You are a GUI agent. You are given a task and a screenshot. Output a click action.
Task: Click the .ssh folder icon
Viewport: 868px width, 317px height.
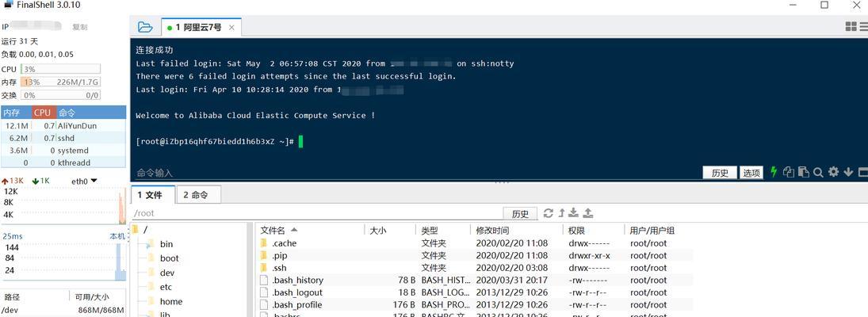(263, 268)
